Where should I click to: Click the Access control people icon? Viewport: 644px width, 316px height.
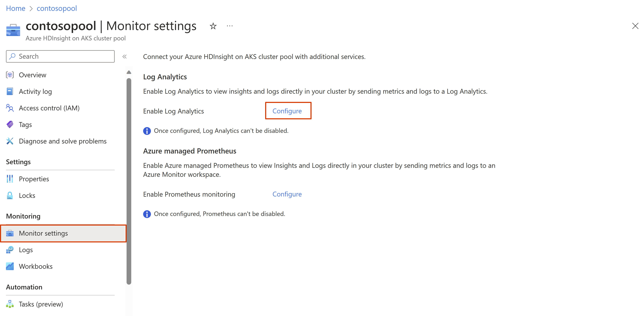10,108
